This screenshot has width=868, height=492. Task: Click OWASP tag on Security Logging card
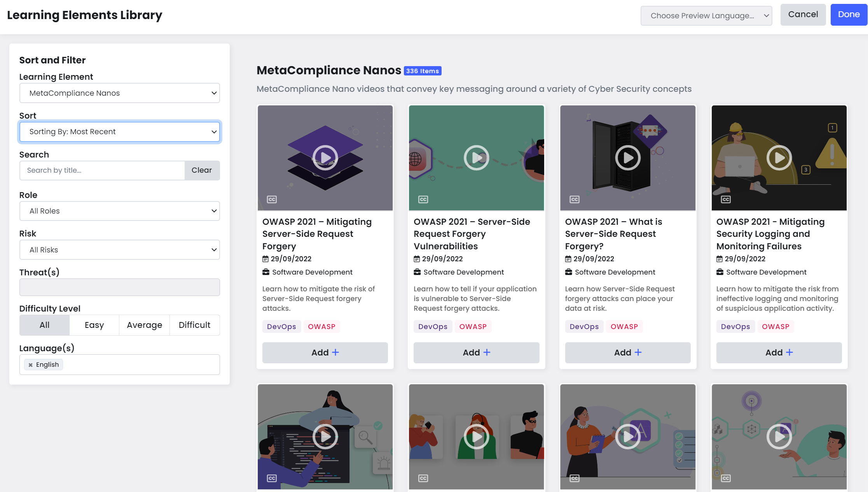775,327
